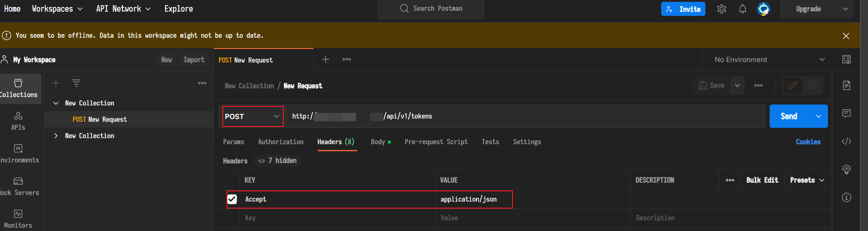Click the Import button

(194, 60)
